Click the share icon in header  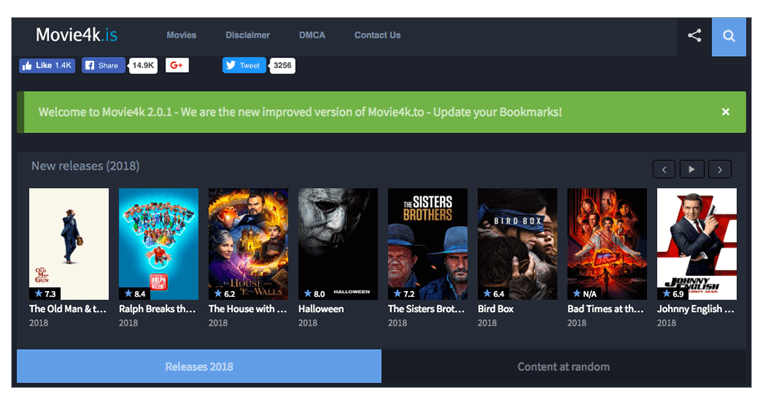tap(694, 36)
